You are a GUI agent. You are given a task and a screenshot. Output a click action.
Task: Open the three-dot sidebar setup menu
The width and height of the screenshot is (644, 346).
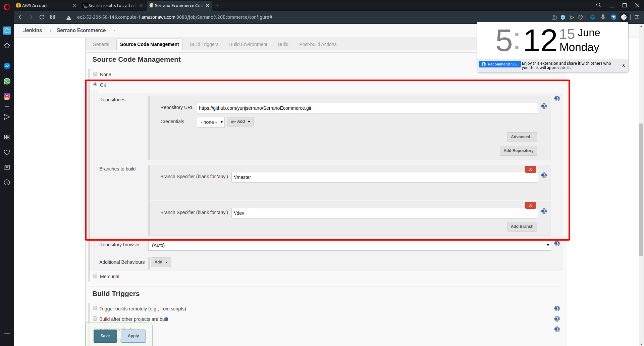coord(7,334)
